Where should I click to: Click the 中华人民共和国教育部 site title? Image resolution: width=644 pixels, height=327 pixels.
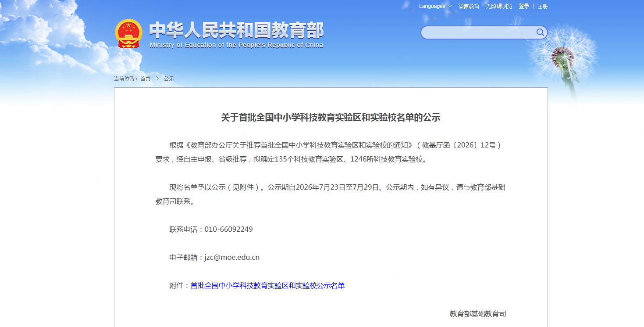236,30
